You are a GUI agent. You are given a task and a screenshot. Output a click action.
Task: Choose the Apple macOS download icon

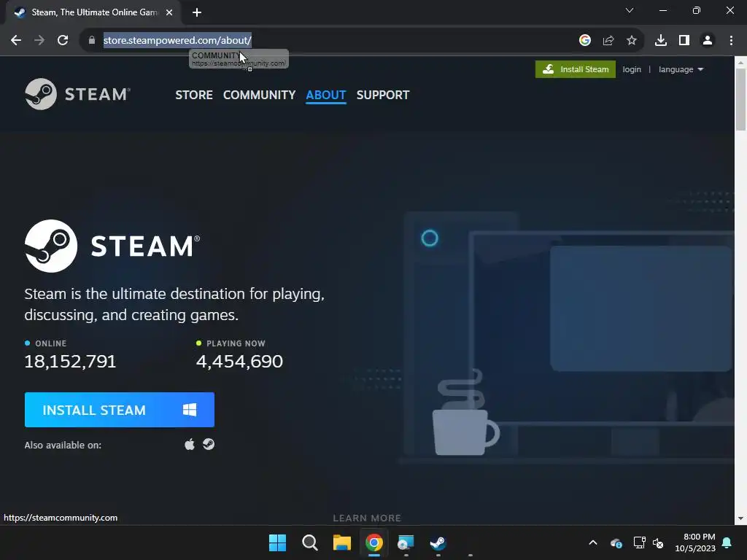(x=190, y=445)
